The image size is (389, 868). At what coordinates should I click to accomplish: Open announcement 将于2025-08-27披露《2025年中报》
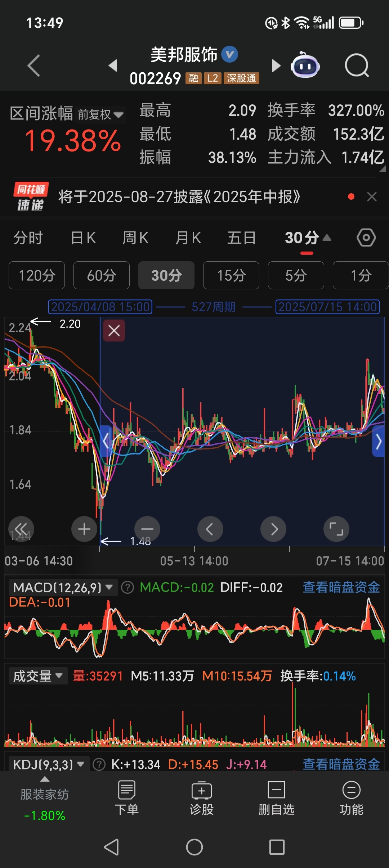179,196
